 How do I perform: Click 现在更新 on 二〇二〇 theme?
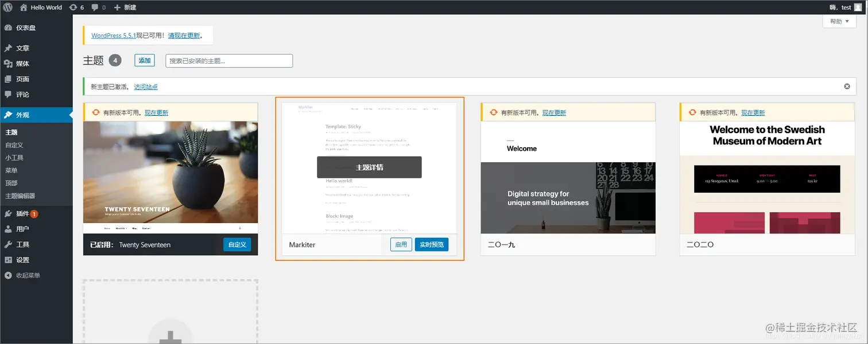coord(753,112)
